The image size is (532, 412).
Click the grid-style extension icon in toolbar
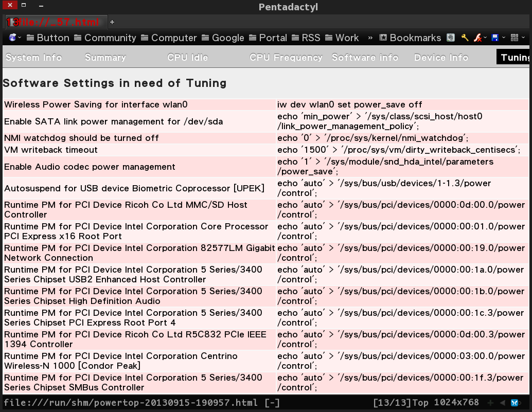(515, 38)
